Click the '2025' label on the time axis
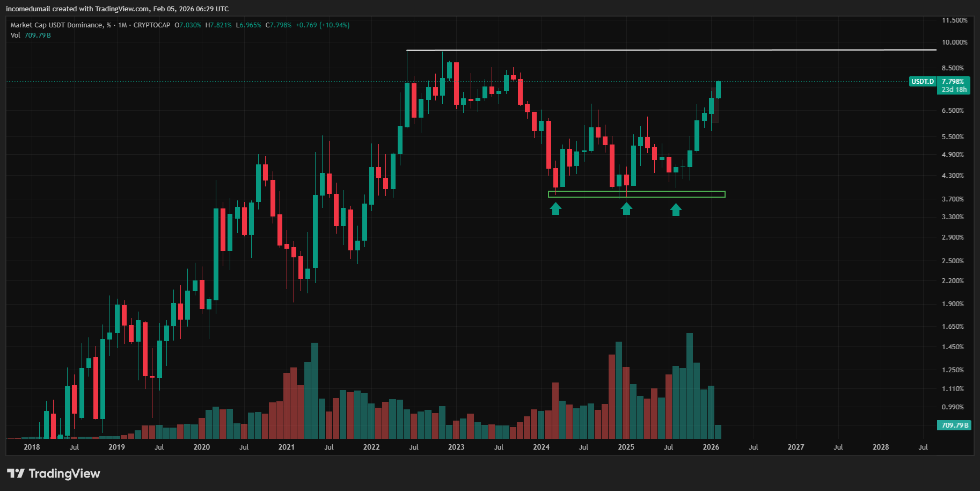 626,447
